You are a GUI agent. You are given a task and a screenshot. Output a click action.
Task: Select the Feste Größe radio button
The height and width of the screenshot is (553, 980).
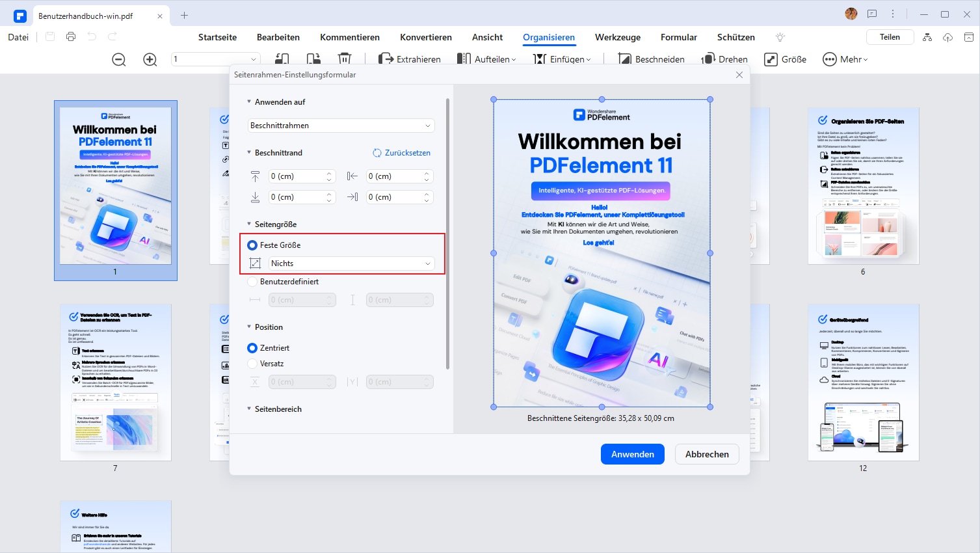click(252, 245)
